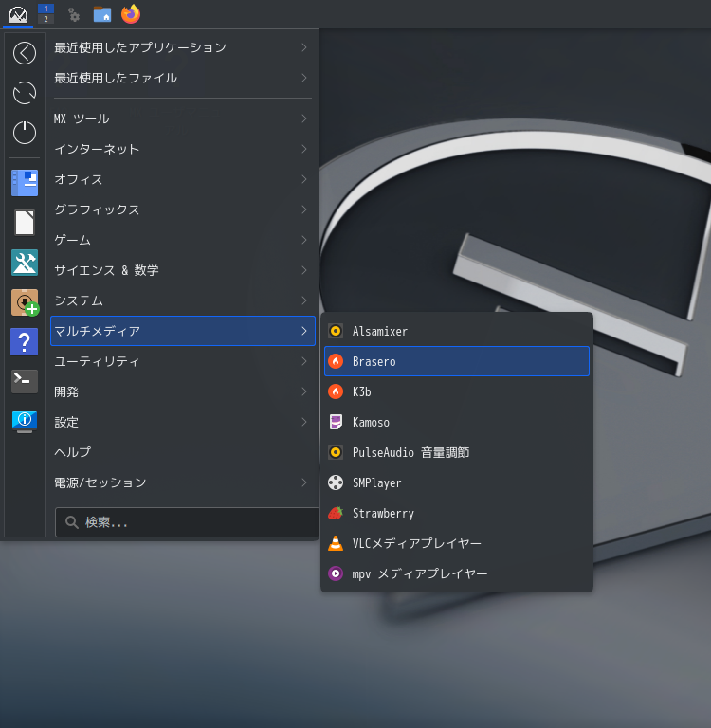The image size is (711, 728).
Task: Expand the システム submenu arrow
Action: [304, 300]
